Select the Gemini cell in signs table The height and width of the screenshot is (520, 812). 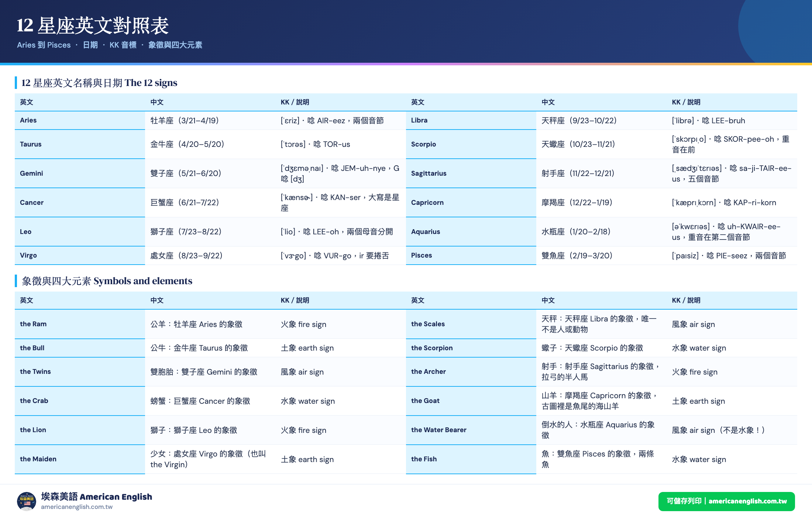[x=80, y=173]
